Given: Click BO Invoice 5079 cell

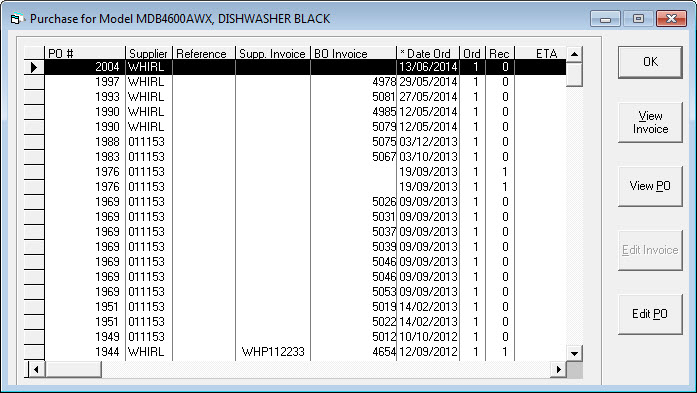Looking at the screenshot, I should pyautogui.click(x=353, y=127).
